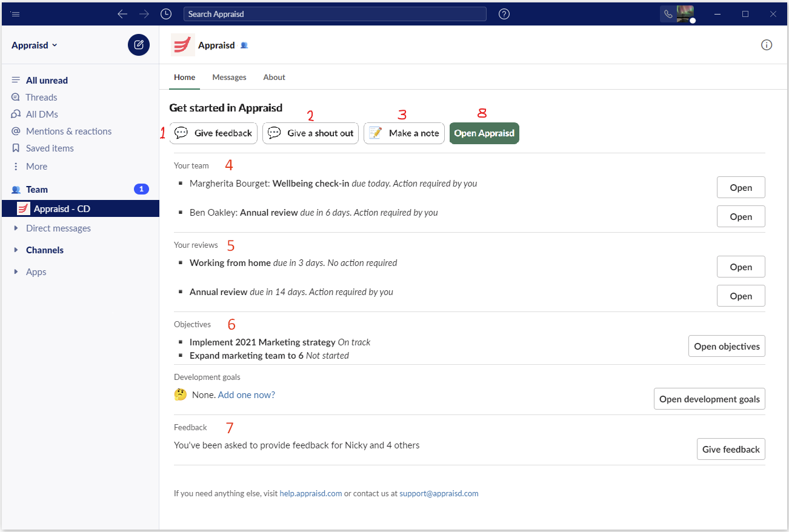Click the Threads icon in sidebar
789x532 pixels.
[x=16, y=97]
